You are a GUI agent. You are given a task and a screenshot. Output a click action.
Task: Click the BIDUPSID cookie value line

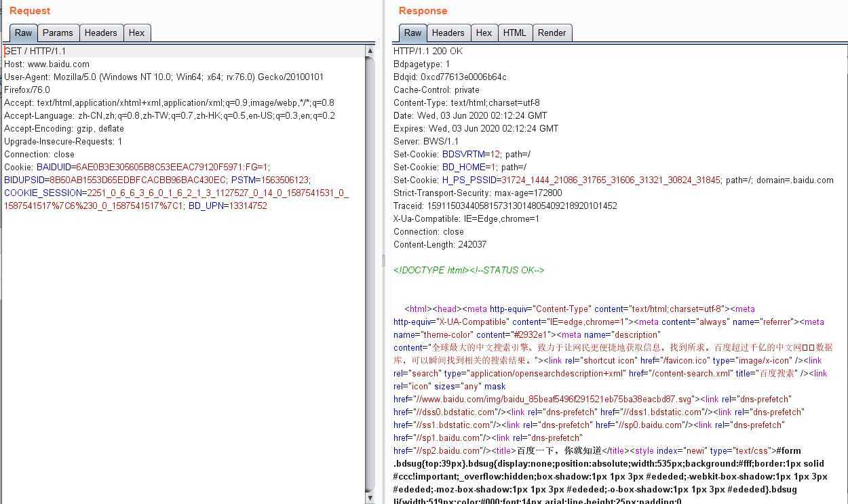(157, 180)
